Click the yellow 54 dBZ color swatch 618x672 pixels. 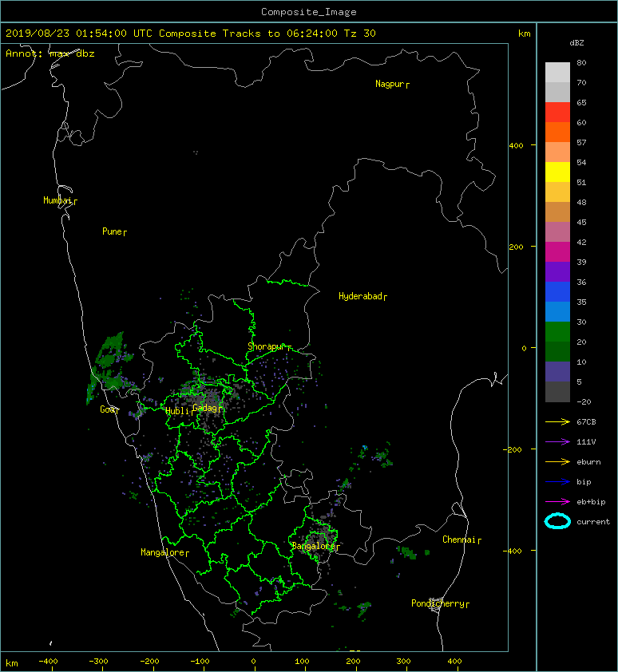pos(557,172)
